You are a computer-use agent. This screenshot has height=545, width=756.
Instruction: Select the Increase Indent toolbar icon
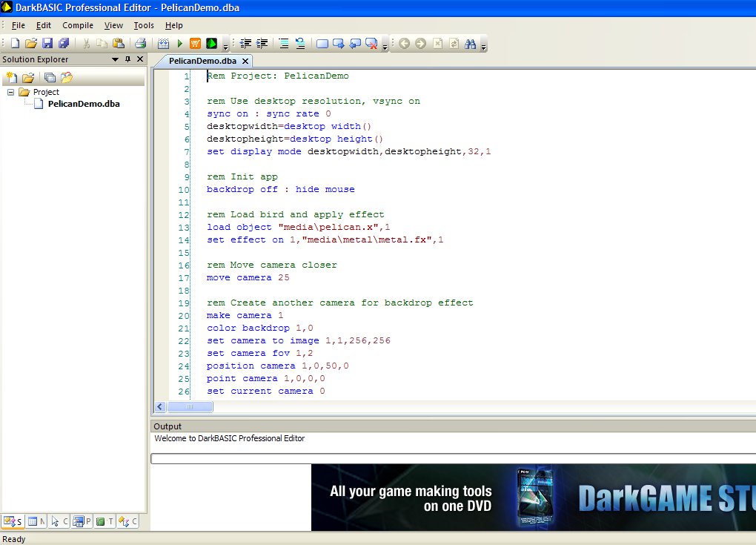click(x=262, y=43)
